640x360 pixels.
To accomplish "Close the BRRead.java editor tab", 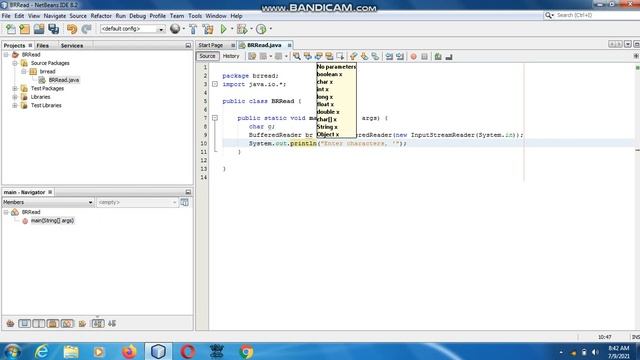I will pos(289,45).
